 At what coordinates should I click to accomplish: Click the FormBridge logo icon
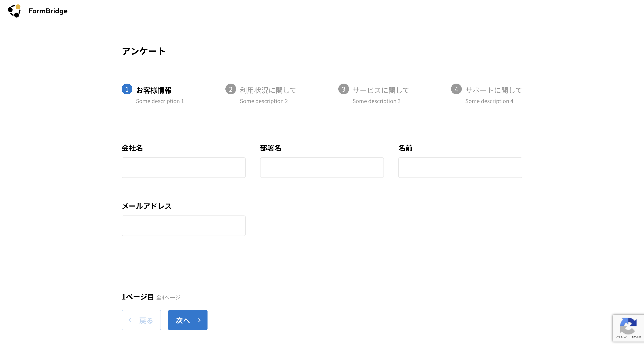(14, 11)
